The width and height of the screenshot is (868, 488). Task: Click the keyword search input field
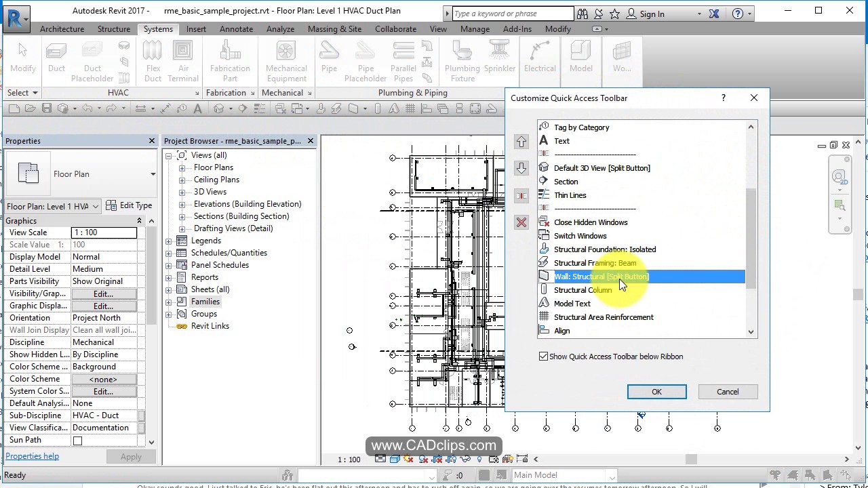[x=513, y=14]
